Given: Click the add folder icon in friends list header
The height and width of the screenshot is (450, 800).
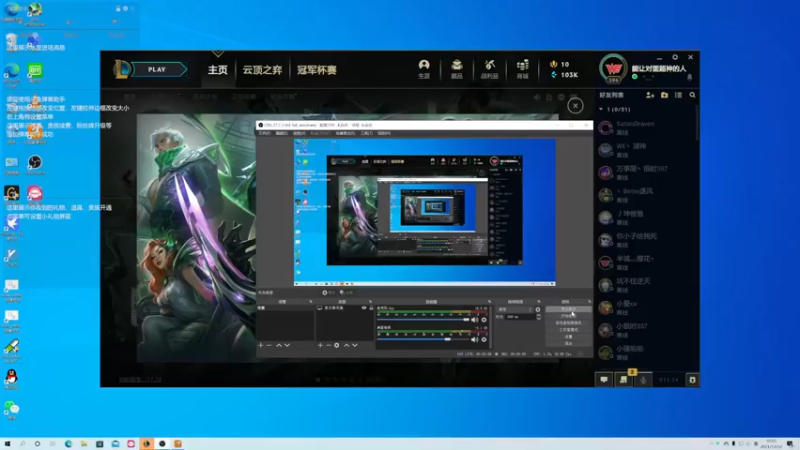Looking at the screenshot, I should point(664,95).
